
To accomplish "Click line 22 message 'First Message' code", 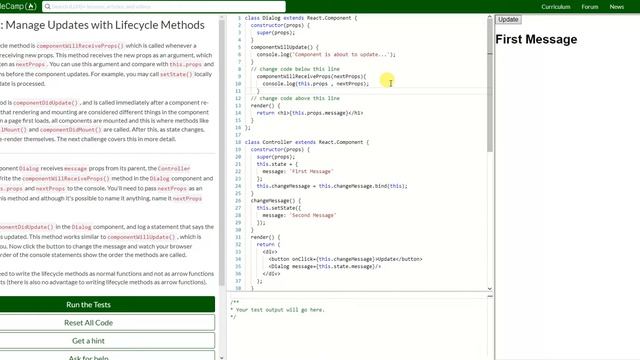I will point(298,171).
